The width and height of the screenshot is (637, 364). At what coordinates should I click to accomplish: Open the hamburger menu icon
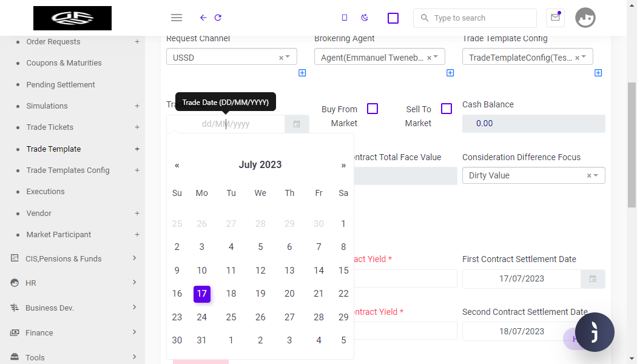177,18
